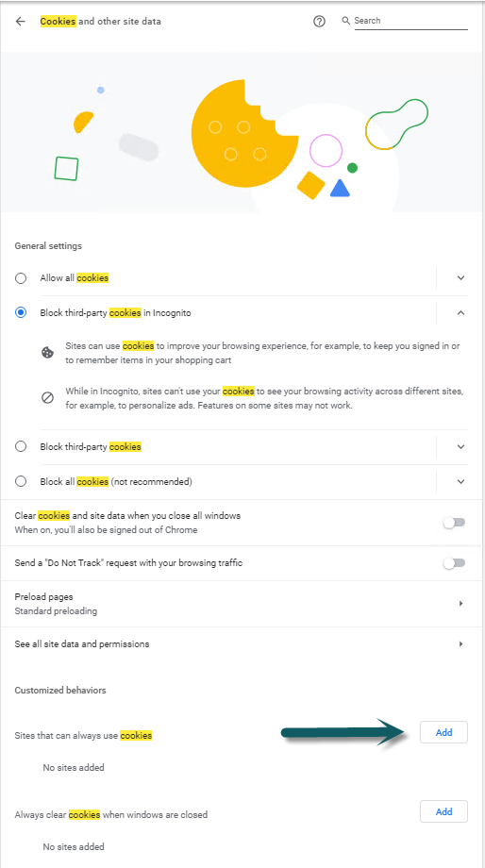Click the search magnifier icon
This screenshot has width=485, height=868.
coord(346,21)
